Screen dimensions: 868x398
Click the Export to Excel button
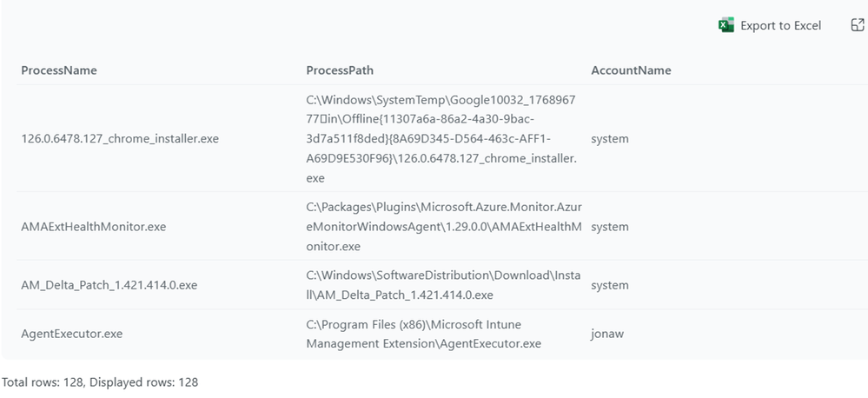click(770, 25)
